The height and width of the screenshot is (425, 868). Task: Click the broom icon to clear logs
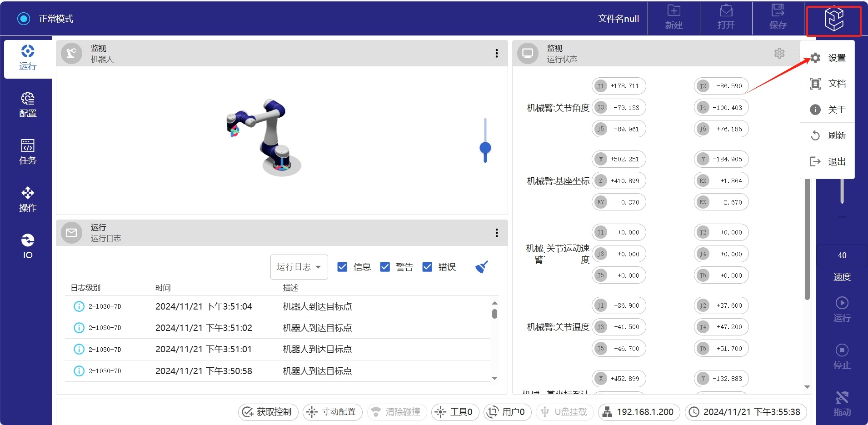pyautogui.click(x=481, y=267)
